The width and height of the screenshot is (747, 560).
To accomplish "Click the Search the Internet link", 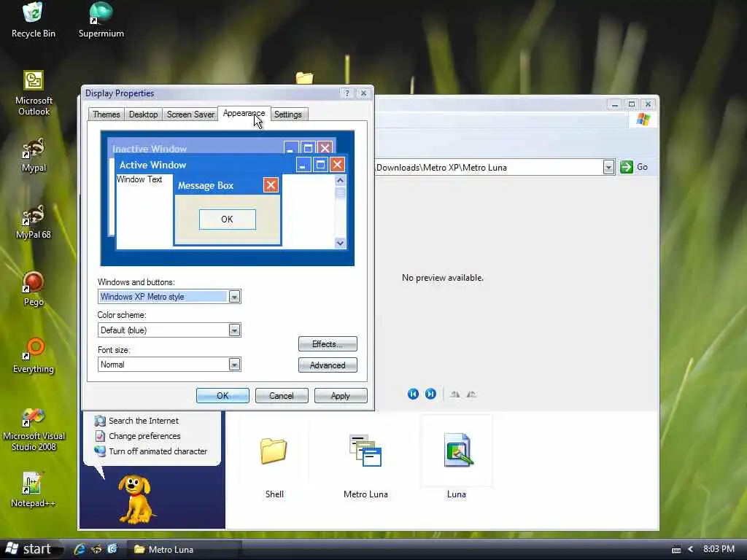I will coord(144,421).
